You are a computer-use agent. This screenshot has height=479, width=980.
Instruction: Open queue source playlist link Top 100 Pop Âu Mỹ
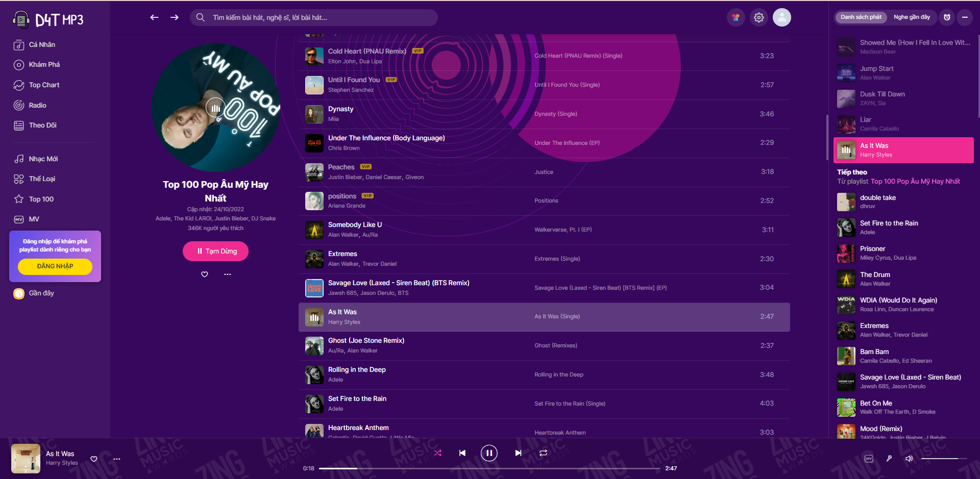[915, 182]
